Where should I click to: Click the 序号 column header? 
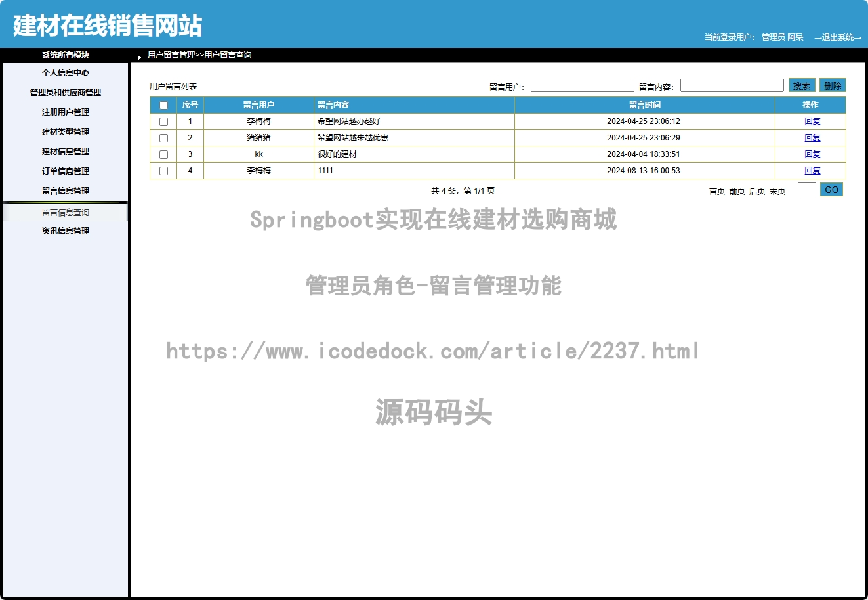[190, 105]
